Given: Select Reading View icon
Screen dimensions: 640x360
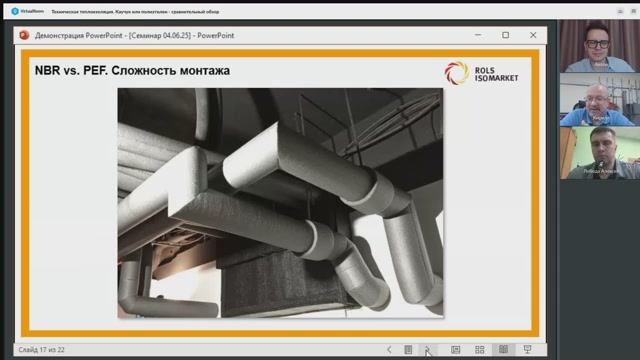Looking at the screenshot, I should (503, 349).
